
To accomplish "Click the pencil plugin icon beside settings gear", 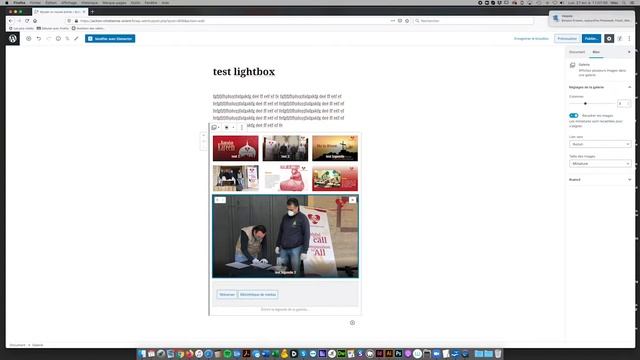I will [620, 38].
